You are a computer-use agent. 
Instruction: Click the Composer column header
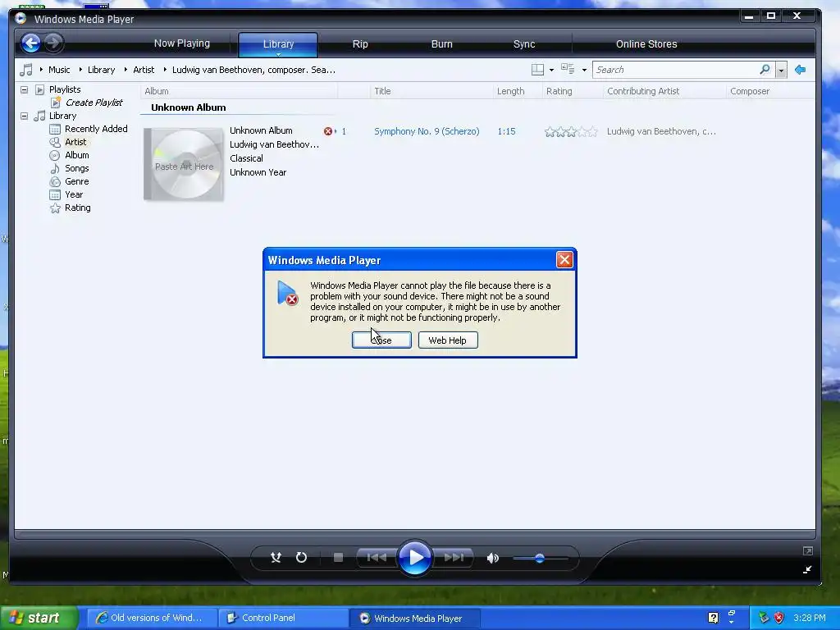pyautogui.click(x=770, y=91)
